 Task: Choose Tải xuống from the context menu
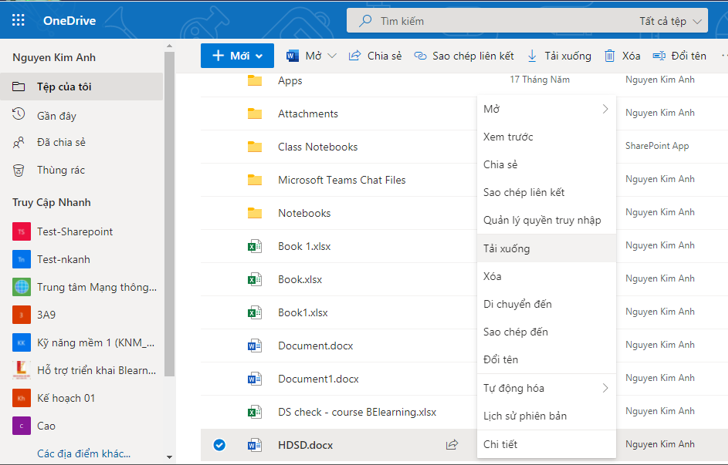[507, 248]
